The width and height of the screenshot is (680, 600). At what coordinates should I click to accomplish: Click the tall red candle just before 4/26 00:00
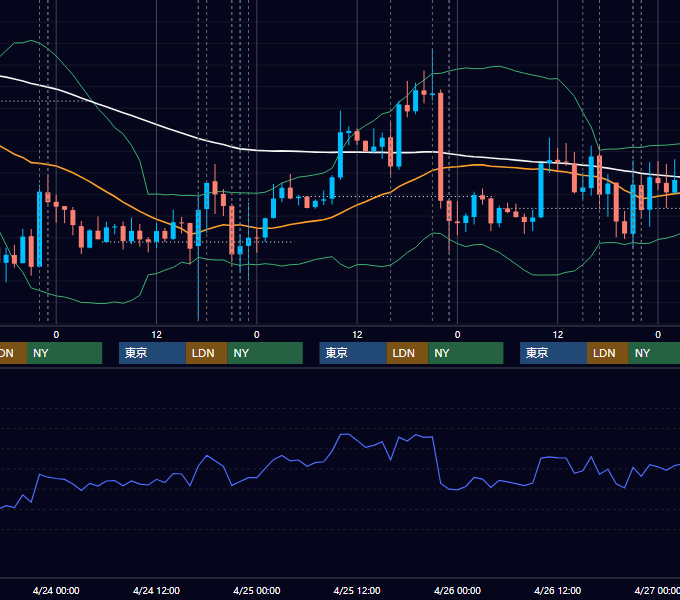click(441, 147)
